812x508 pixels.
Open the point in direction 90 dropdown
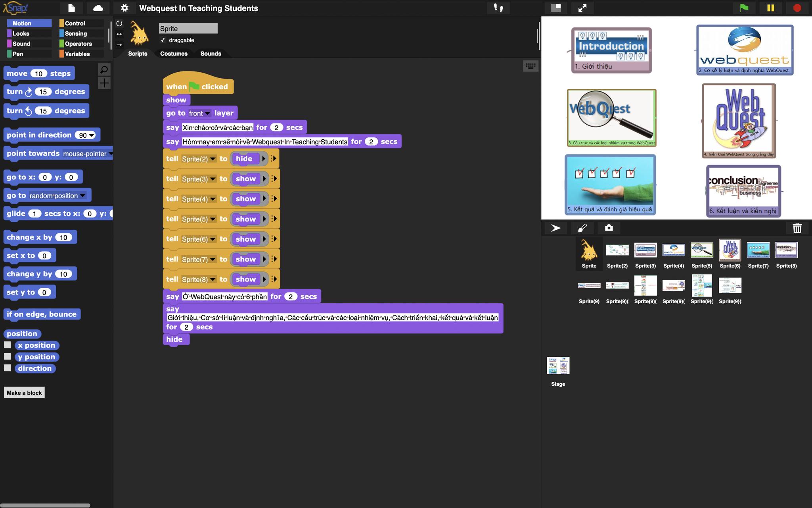point(92,135)
